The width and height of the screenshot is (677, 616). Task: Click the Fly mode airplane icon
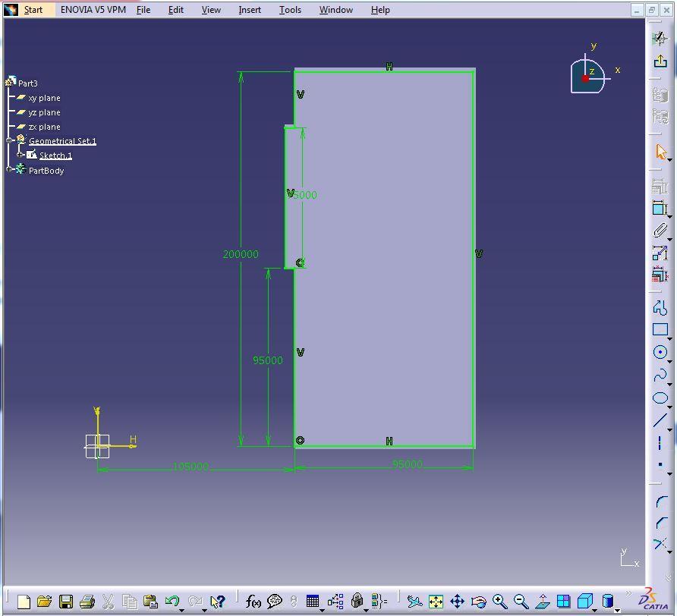click(414, 601)
